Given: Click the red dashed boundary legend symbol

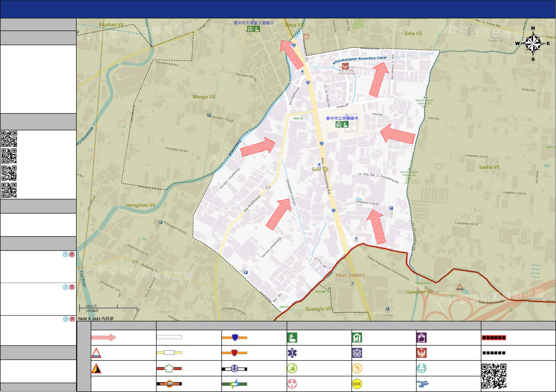Looking at the screenshot, I should [x=494, y=338].
